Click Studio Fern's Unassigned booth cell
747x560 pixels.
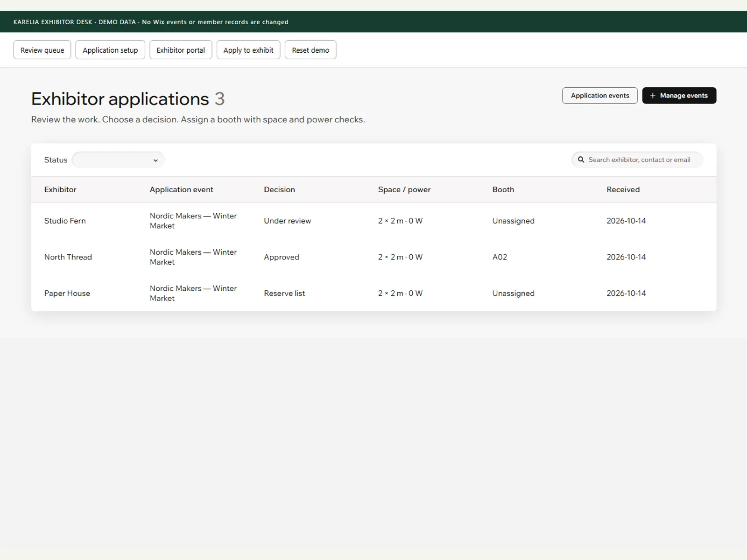point(513,221)
